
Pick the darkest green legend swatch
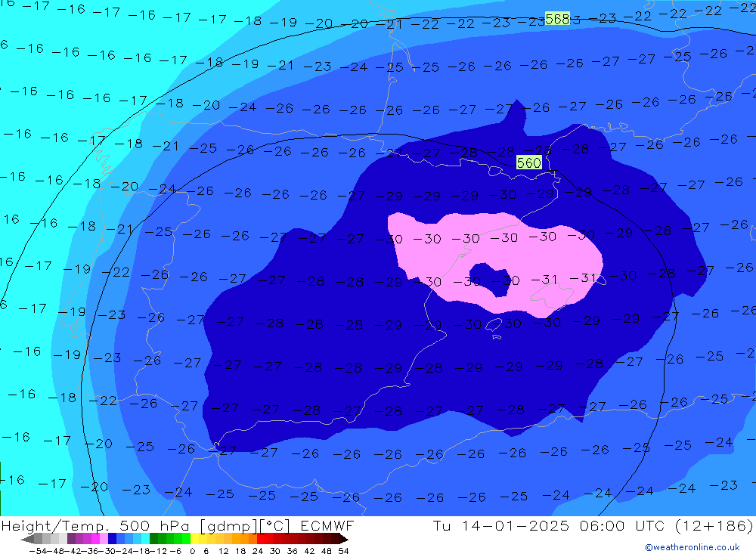(x=153, y=539)
